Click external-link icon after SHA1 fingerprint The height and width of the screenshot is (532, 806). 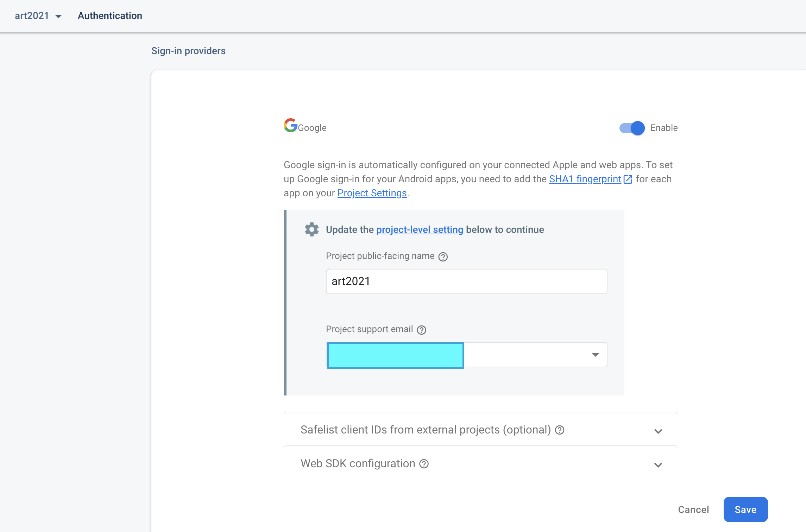[x=628, y=179]
